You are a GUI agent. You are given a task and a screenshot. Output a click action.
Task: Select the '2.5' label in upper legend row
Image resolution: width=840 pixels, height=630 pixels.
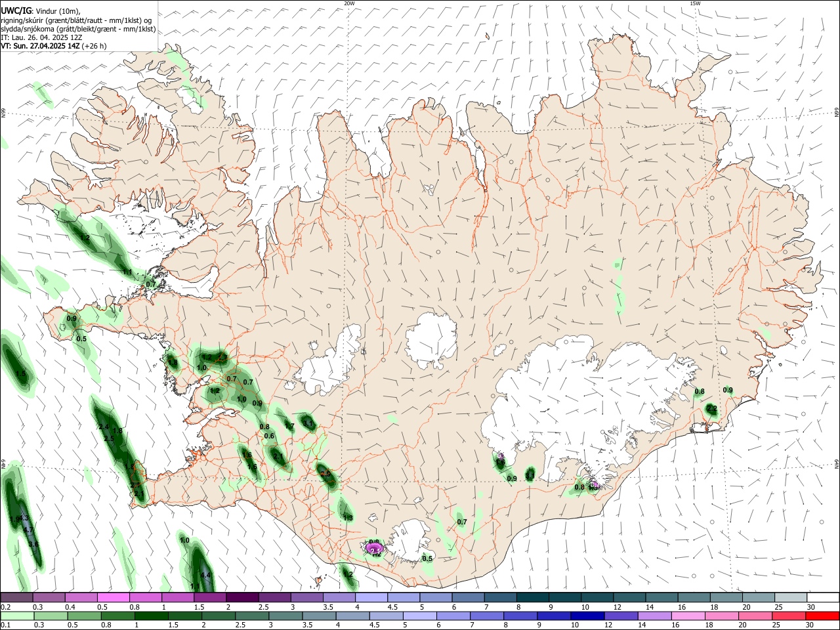(263, 607)
